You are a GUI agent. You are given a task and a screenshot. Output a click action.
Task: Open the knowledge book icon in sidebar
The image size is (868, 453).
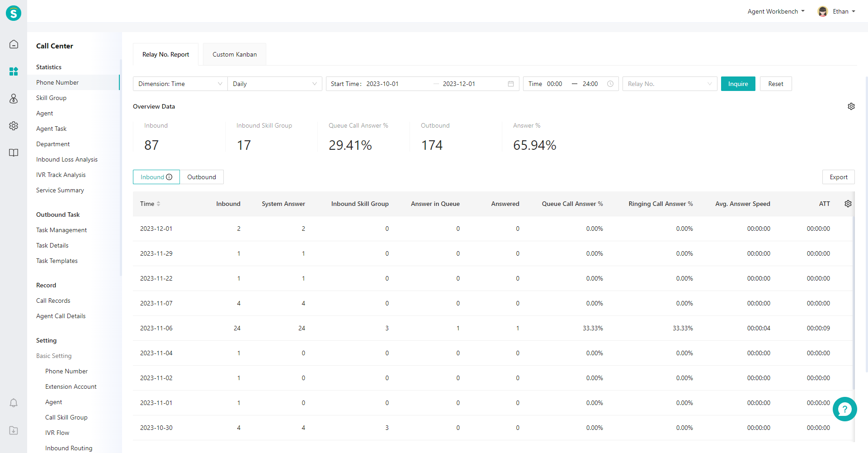click(x=14, y=153)
